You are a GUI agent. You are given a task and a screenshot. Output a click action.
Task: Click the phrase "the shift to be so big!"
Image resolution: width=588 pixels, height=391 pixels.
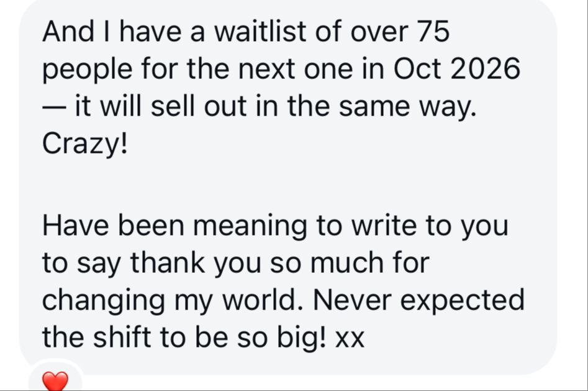tap(184, 338)
